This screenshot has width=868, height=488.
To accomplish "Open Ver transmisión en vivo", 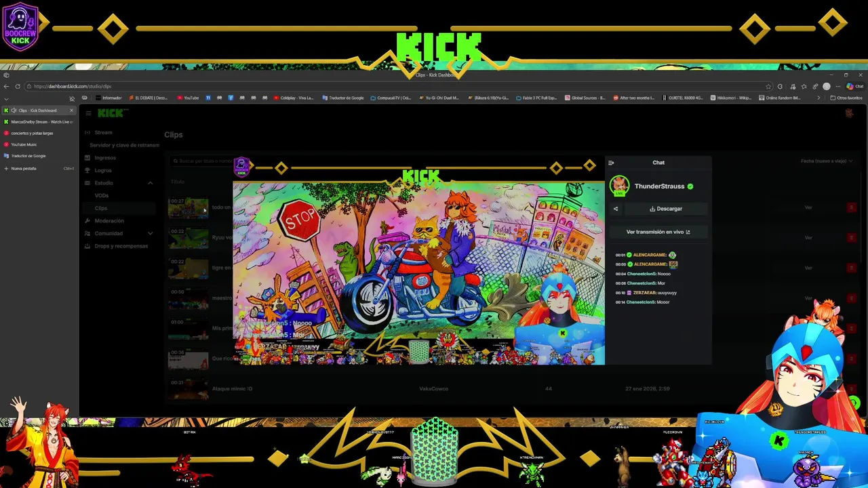I will coord(658,232).
